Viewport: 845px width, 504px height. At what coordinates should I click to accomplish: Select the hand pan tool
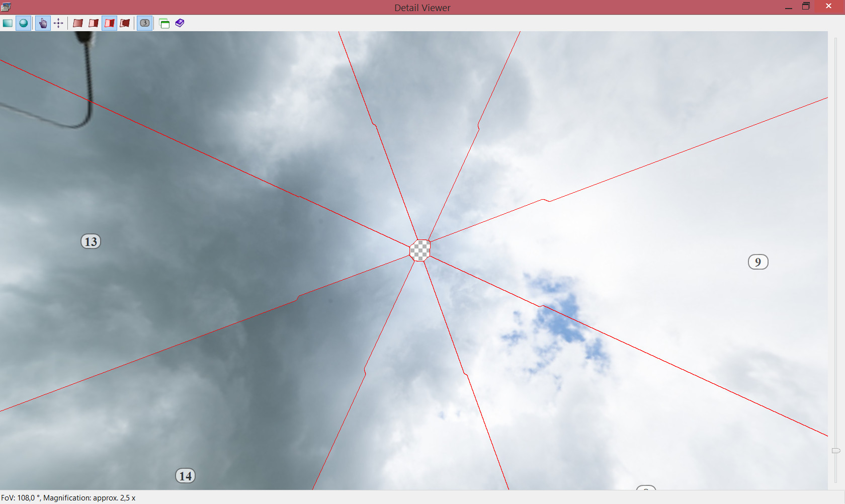coord(43,23)
